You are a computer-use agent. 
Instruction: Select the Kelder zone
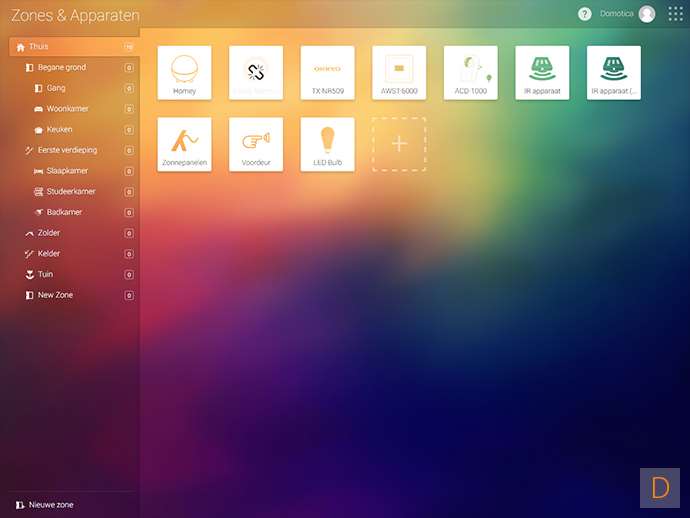[74, 253]
